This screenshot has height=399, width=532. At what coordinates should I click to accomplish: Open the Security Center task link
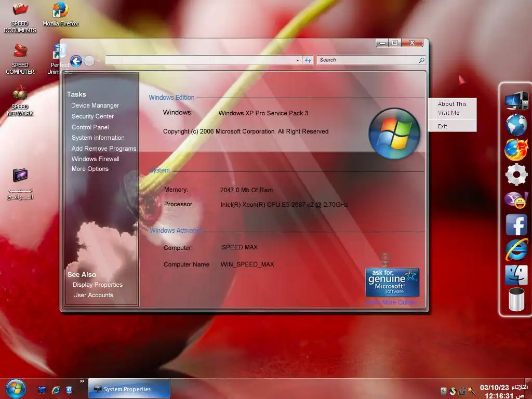(92, 116)
